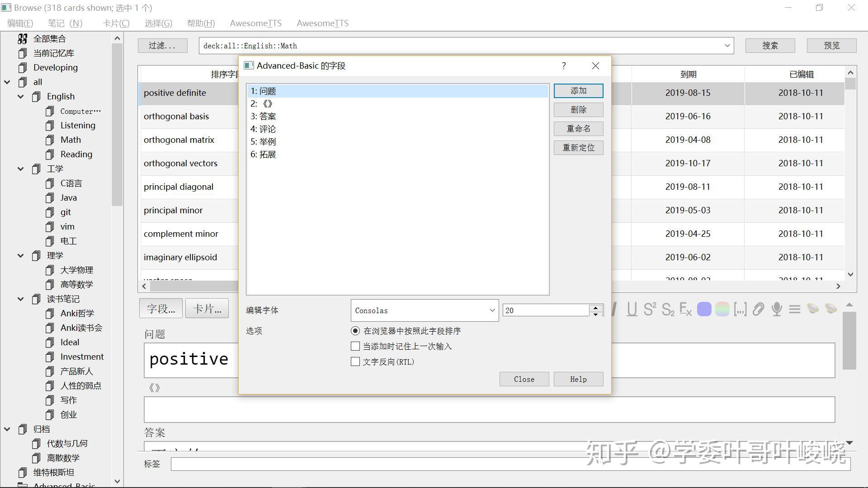Open rainbow color picker swatch
This screenshot has height=488, width=868.
pyautogui.click(x=722, y=310)
